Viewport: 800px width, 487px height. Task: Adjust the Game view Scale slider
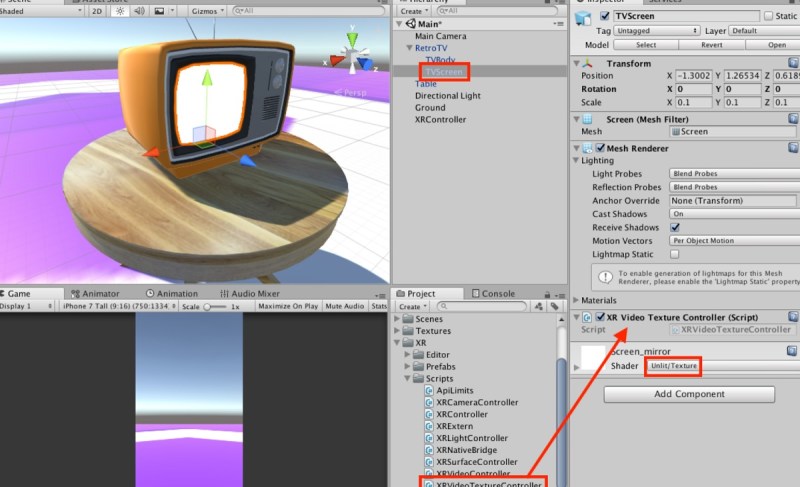[214, 306]
